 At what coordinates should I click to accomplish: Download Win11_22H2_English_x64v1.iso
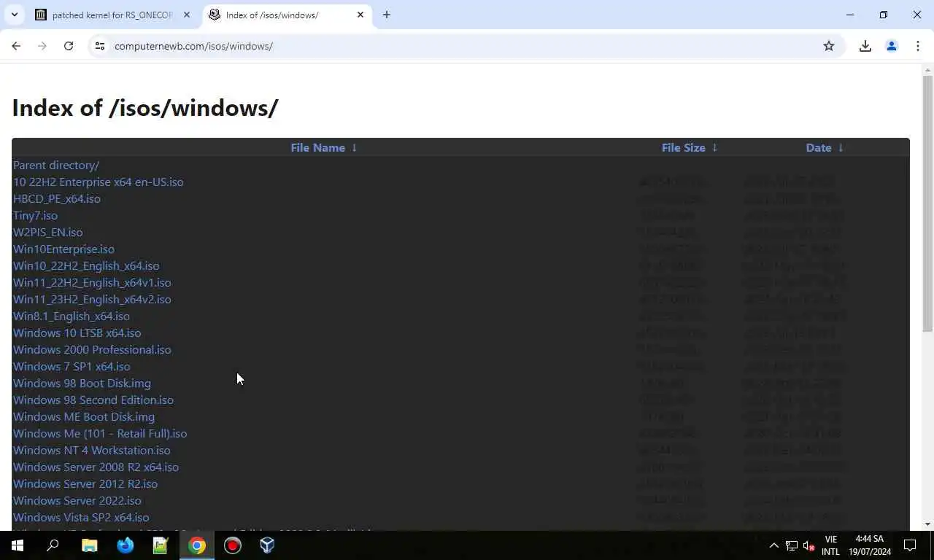[92, 282]
